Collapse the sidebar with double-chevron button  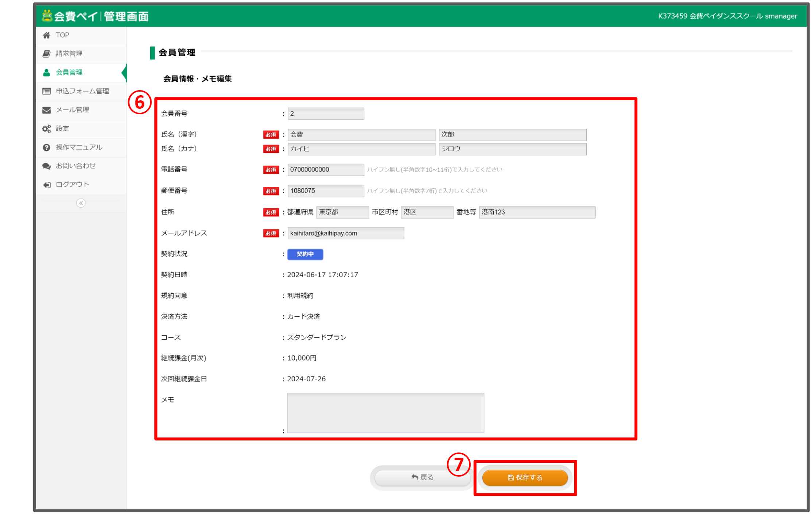(x=81, y=203)
